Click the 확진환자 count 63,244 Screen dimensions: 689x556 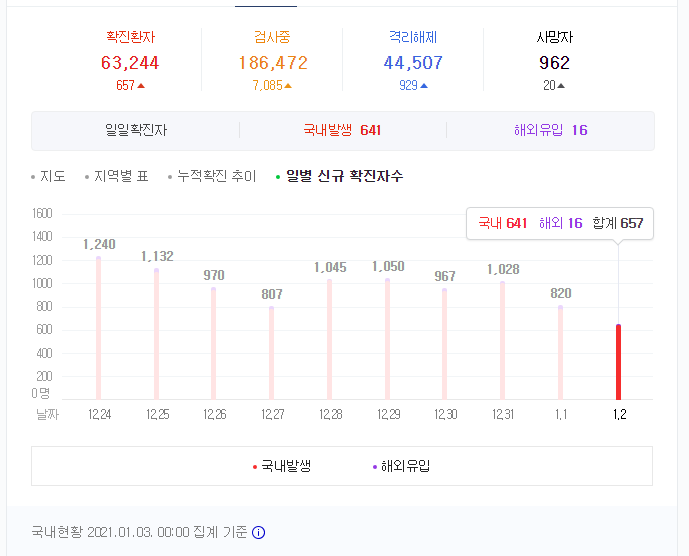tap(130, 63)
